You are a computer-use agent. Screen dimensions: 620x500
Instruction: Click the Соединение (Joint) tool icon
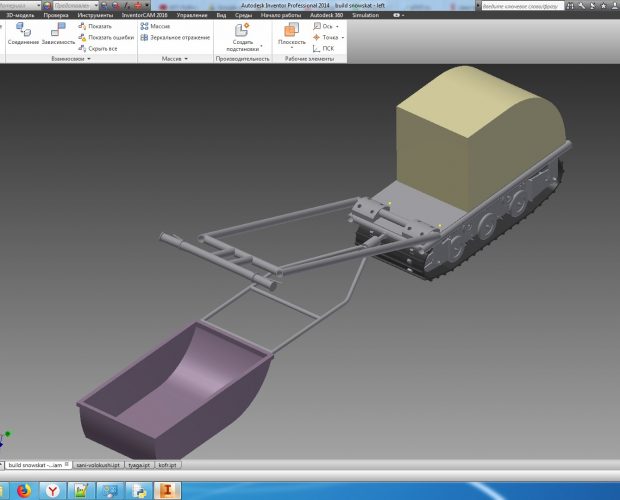coord(22,32)
